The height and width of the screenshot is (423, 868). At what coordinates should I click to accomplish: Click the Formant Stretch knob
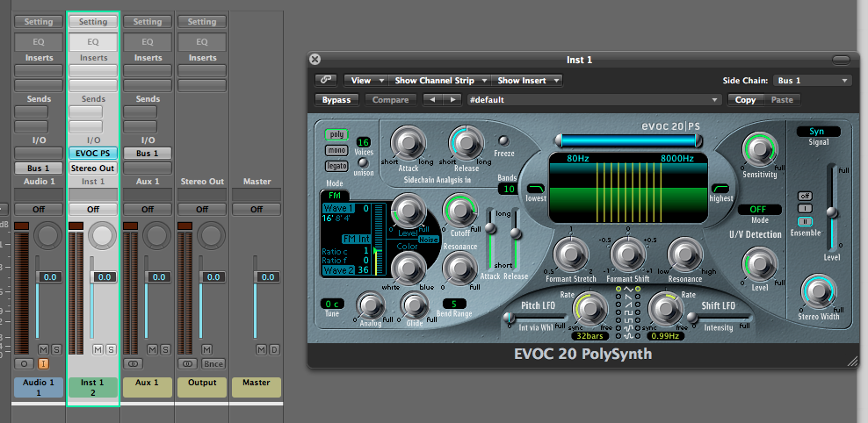571,255
